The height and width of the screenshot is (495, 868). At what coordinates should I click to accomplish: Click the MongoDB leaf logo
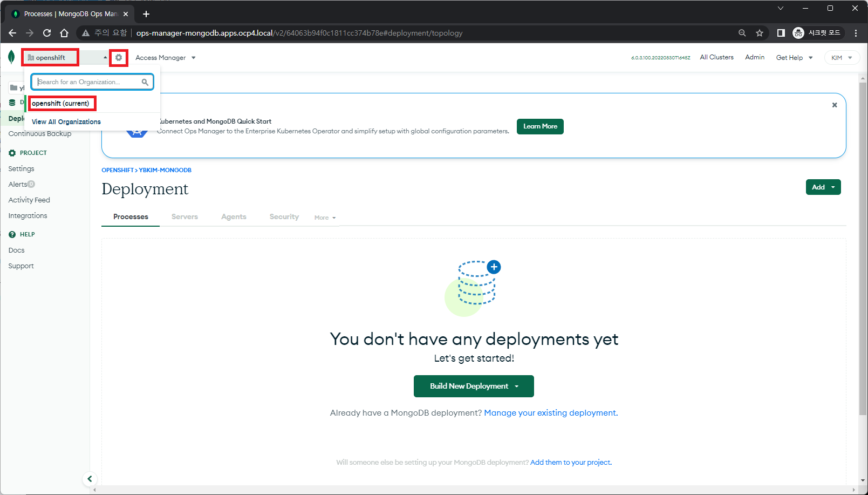11,57
